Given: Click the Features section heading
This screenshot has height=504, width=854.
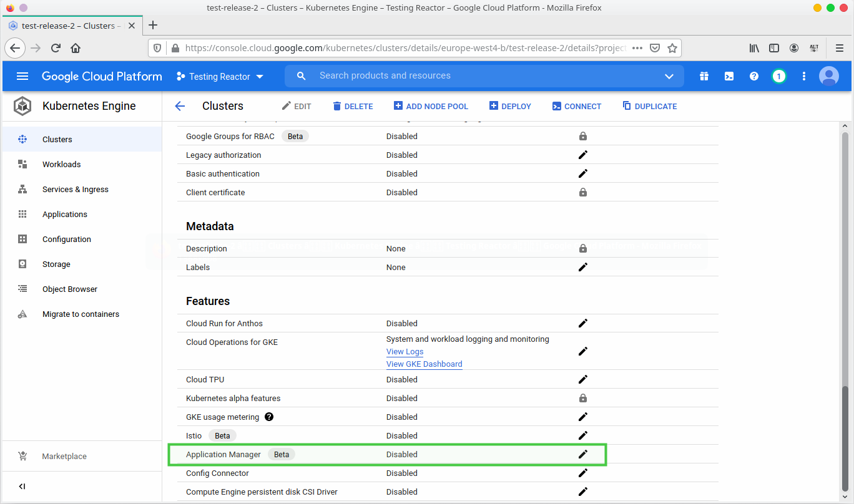Looking at the screenshot, I should click(x=208, y=301).
